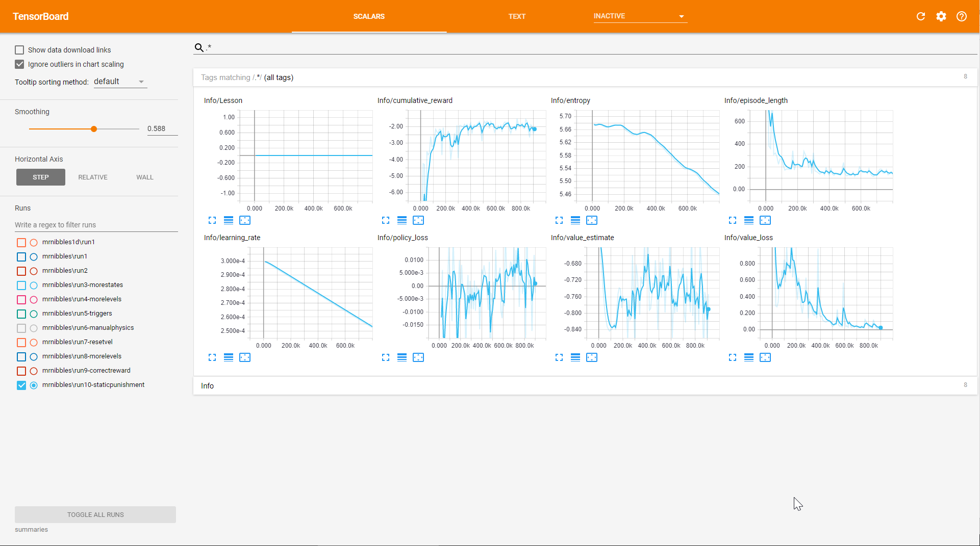Expand Info/value_loss chart to full size

point(733,357)
